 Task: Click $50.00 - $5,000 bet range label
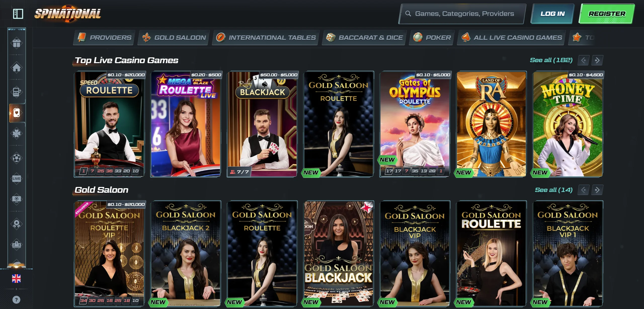point(279,75)
